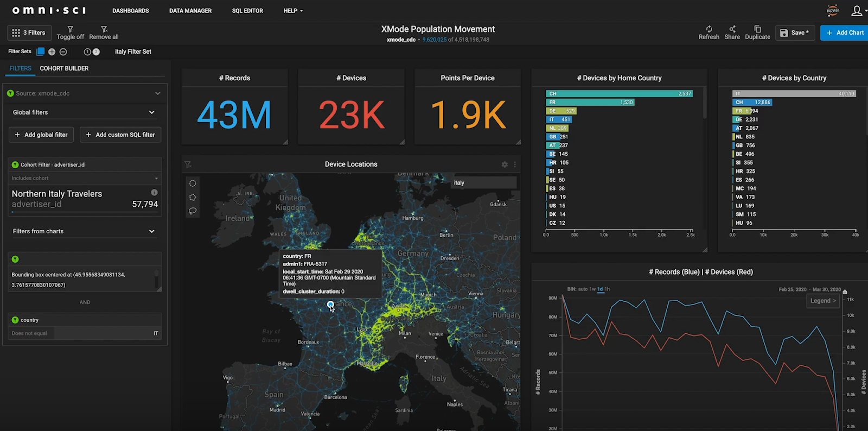Click the 'Italy Filter Set' name
The height and width of the screenshot is (431, 868).
(133, 52)
